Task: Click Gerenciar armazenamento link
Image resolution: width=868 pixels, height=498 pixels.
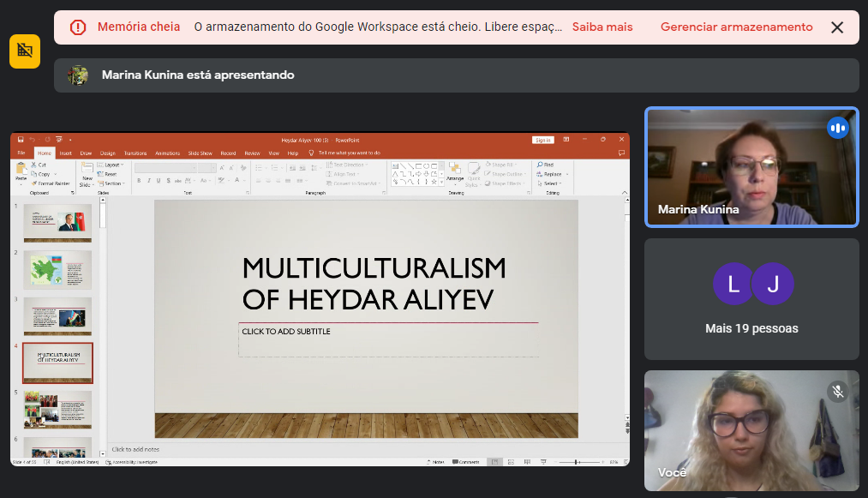Action: pyautogui.click(x=736, y=27)
